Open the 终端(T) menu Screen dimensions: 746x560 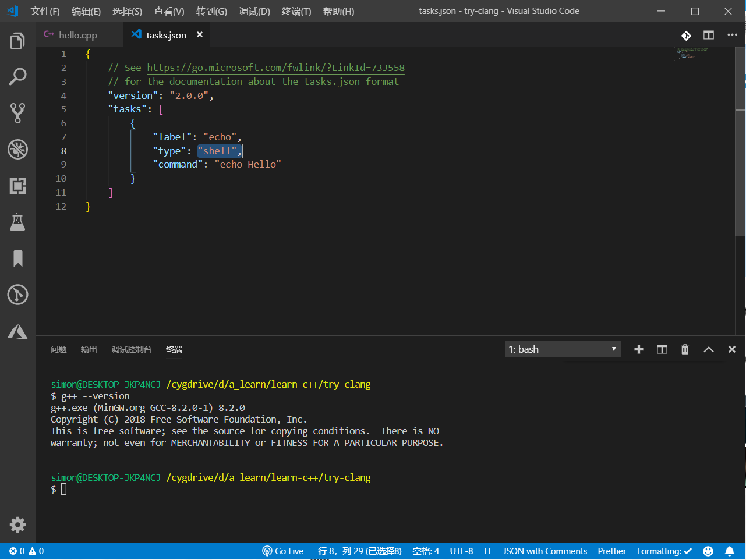[296, 11]
